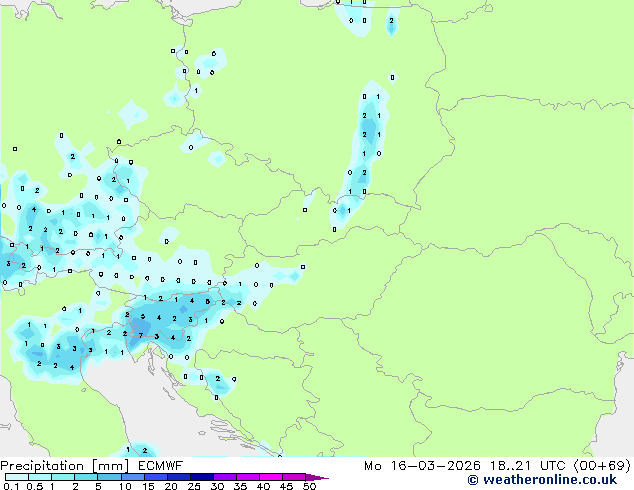Select the dark blue swatch between 25 and 30
634x490 pixels.
tap(201, 477)
